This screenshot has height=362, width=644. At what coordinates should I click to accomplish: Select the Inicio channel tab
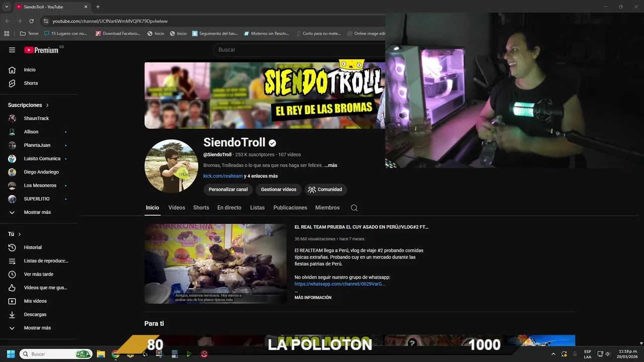pyautogui.click(x=152, y=208)
